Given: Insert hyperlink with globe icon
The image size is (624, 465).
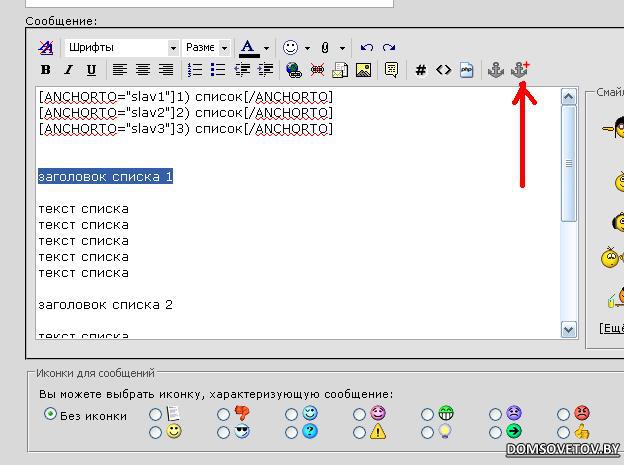Looking at the screenshot, I should click(294, 70).
